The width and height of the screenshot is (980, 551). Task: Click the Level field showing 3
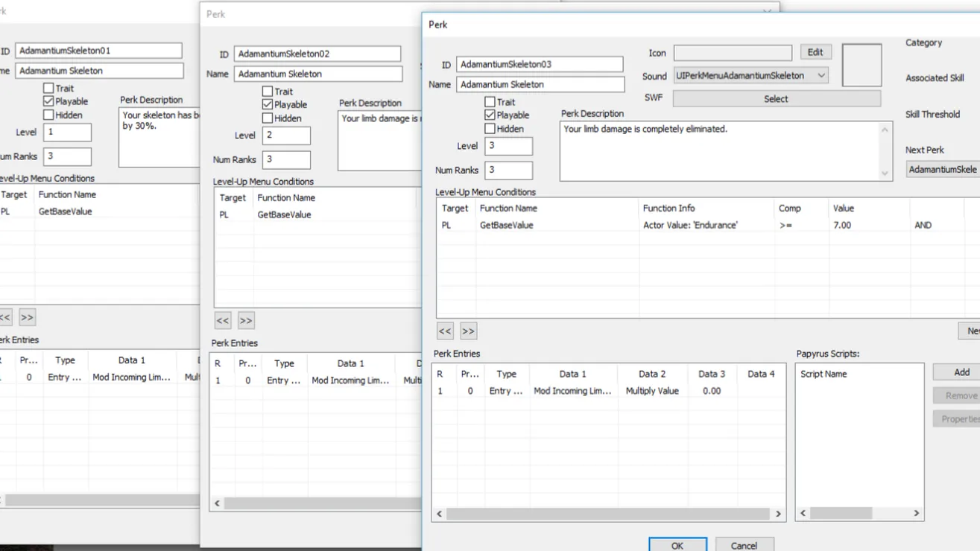[x=509, y=146]
